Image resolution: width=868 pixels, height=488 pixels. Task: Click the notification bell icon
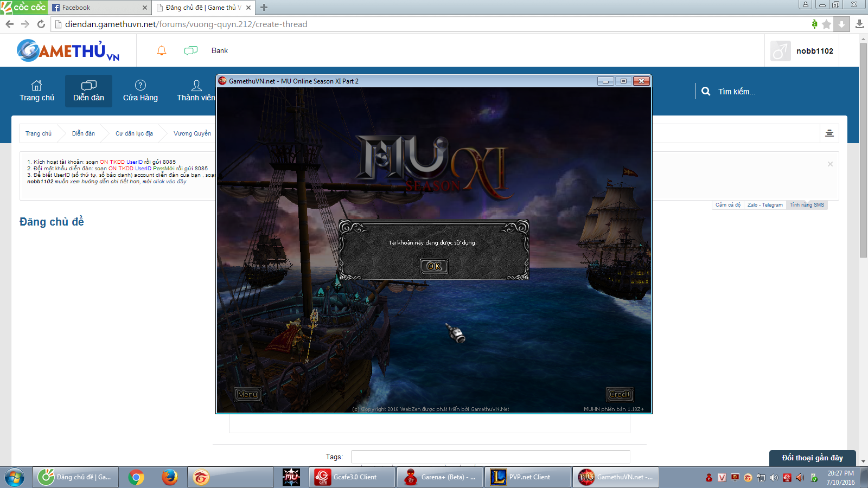[162, 50]
